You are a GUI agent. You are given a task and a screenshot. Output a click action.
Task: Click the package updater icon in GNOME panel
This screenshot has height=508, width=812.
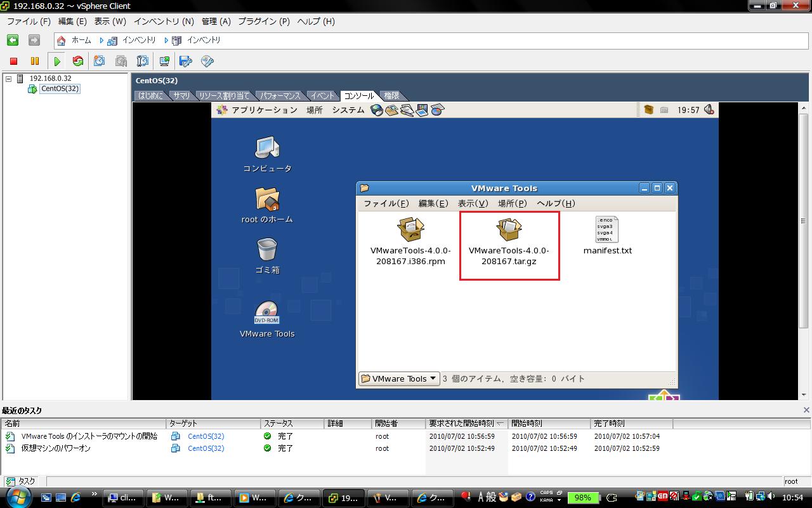[648, 110]
